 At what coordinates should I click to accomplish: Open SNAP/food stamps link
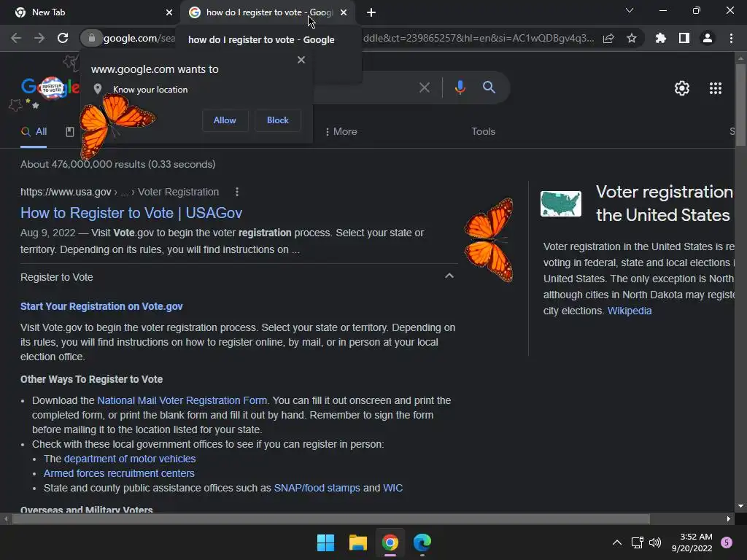pos(317,488)
